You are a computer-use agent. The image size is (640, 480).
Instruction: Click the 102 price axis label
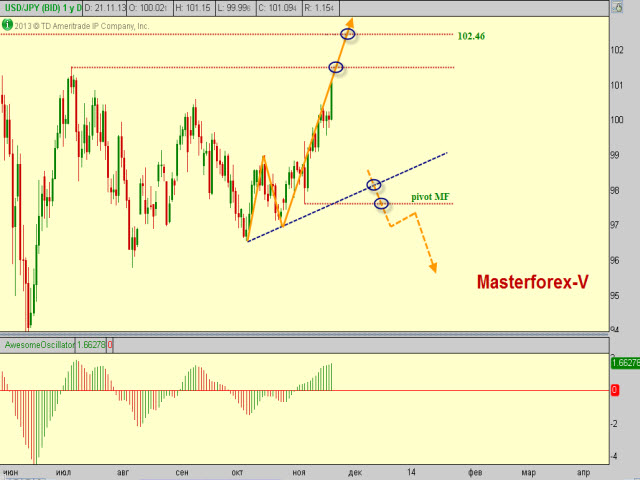(x=617, y=50)
